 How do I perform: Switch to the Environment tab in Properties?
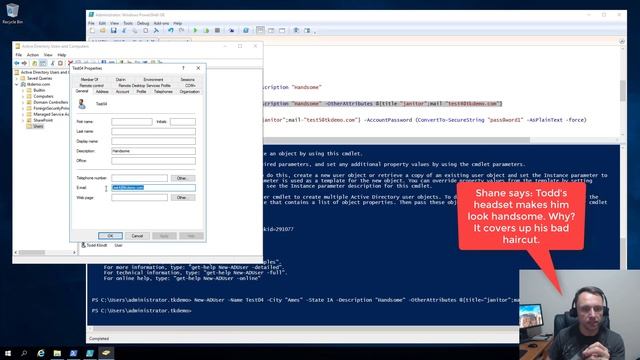coord(153,80)
